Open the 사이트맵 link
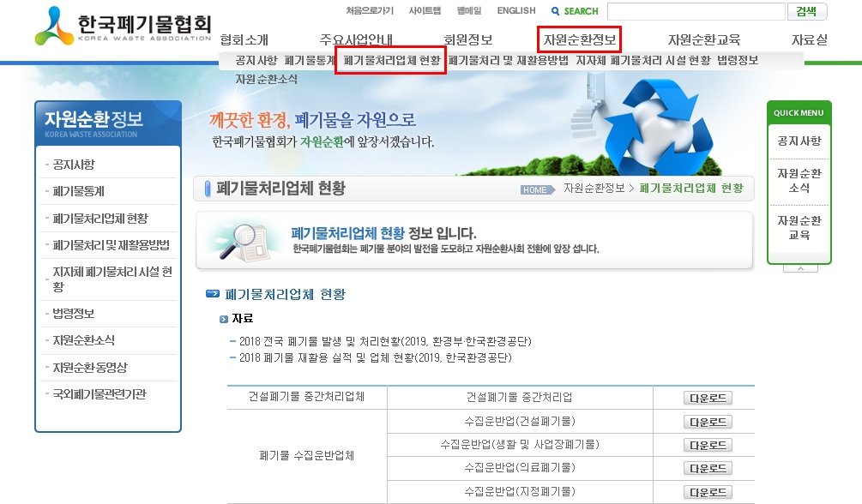Screen dimensions: 862x504 425,11
